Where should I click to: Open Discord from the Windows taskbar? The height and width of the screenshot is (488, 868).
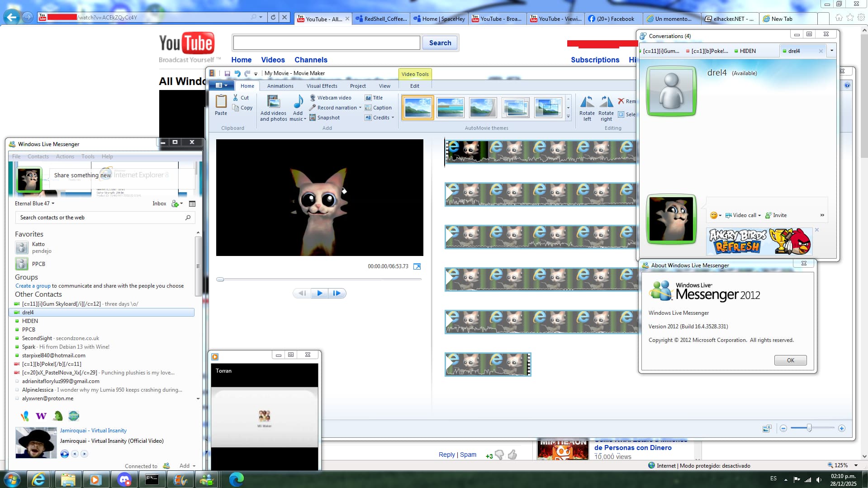pyautogui.click(x=124, y=479)
